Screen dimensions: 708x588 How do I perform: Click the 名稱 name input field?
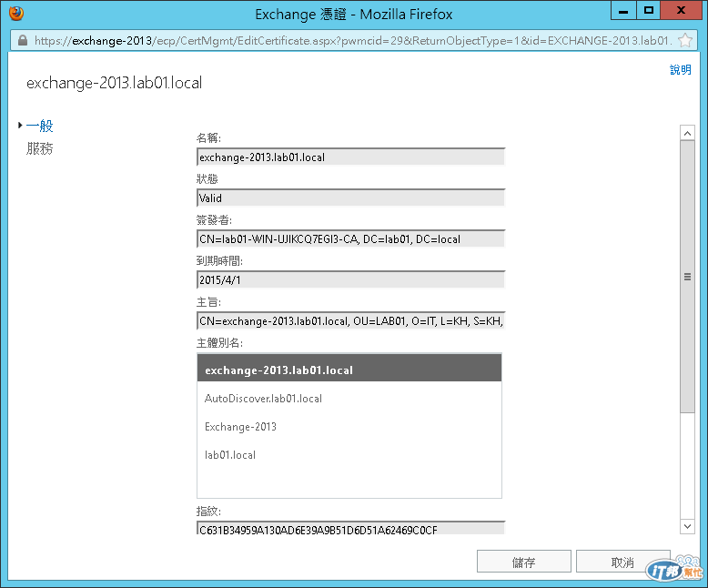[351, 157]
